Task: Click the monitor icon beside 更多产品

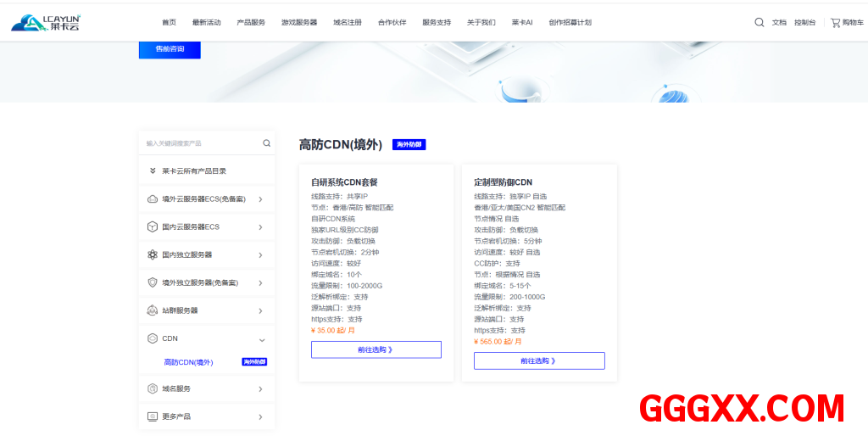Action: click(x=153, y=416)
